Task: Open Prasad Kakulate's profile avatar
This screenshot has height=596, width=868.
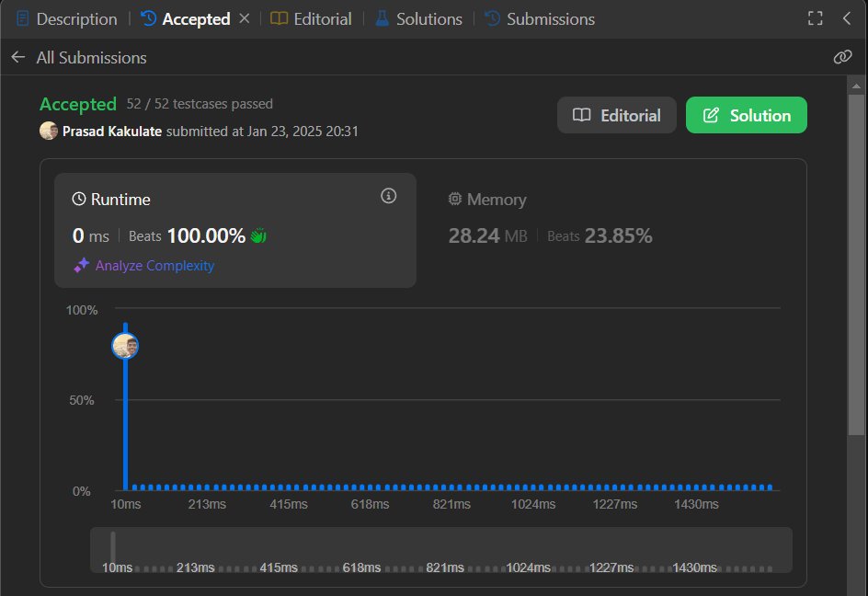Action: (x=49, y=131)
